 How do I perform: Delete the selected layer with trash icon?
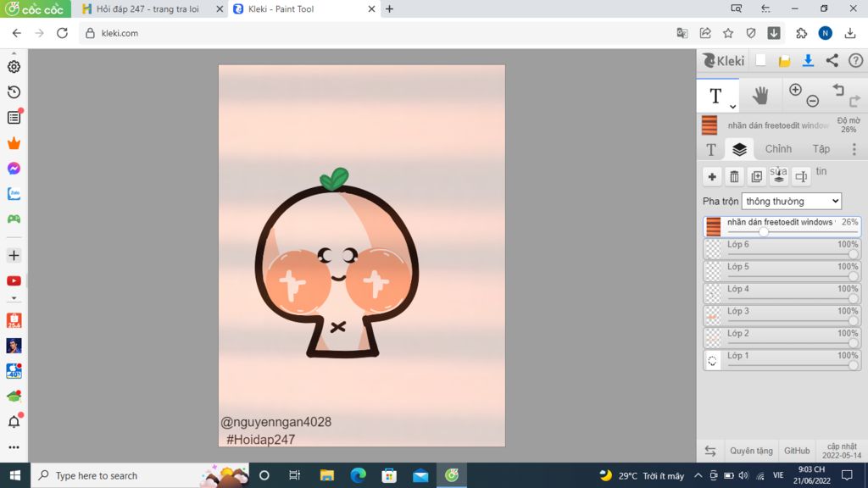734,176
